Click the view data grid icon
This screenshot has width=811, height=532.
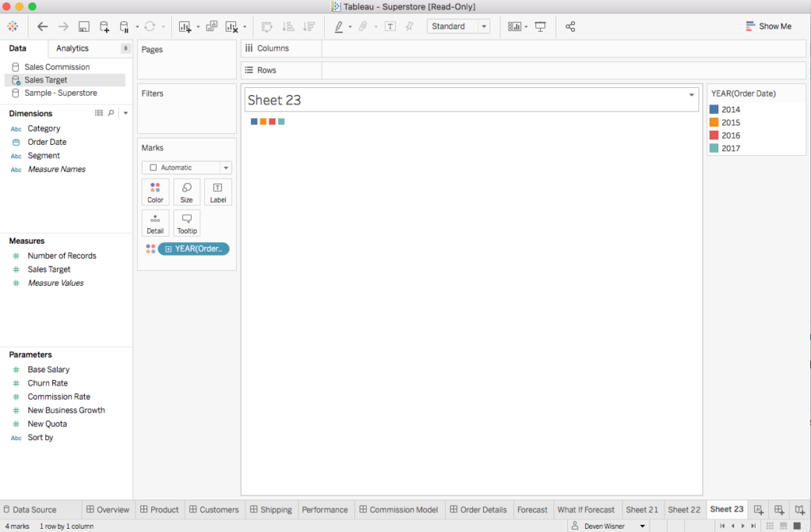pyautogui.click(x=99, y=113)
